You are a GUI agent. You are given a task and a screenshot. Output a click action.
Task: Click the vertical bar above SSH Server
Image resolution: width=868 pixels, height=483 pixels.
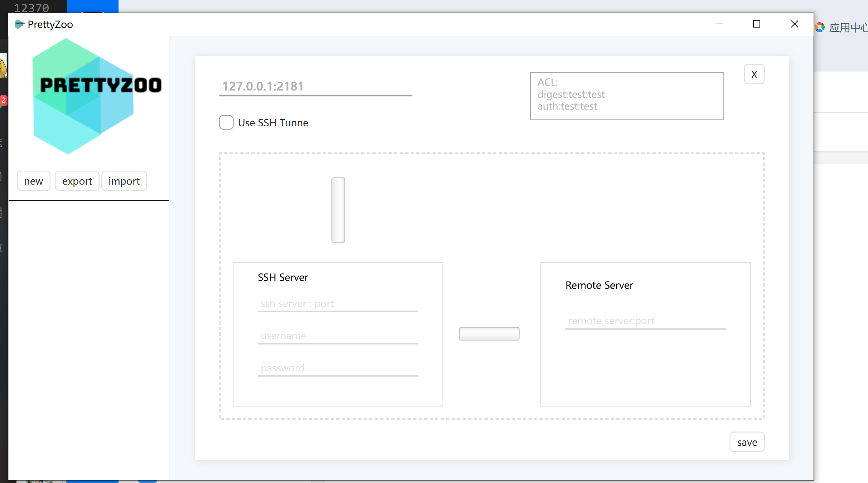click(x=338, y=210)
